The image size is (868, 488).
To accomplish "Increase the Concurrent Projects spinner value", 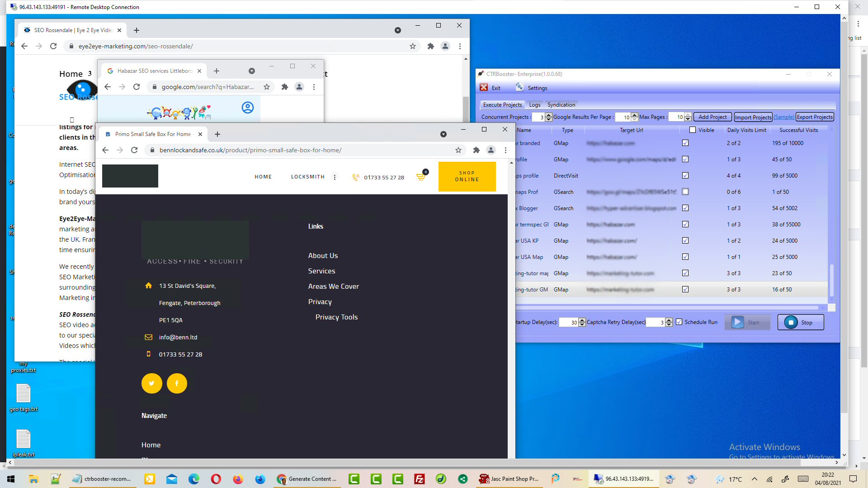I will pyautogui.click(x=548, y=115).
